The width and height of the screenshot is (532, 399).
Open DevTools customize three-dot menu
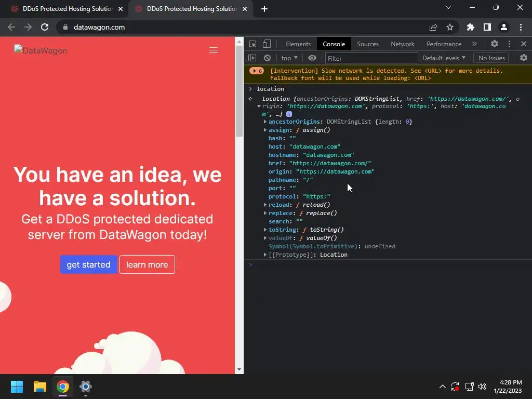tap(509, 44)
